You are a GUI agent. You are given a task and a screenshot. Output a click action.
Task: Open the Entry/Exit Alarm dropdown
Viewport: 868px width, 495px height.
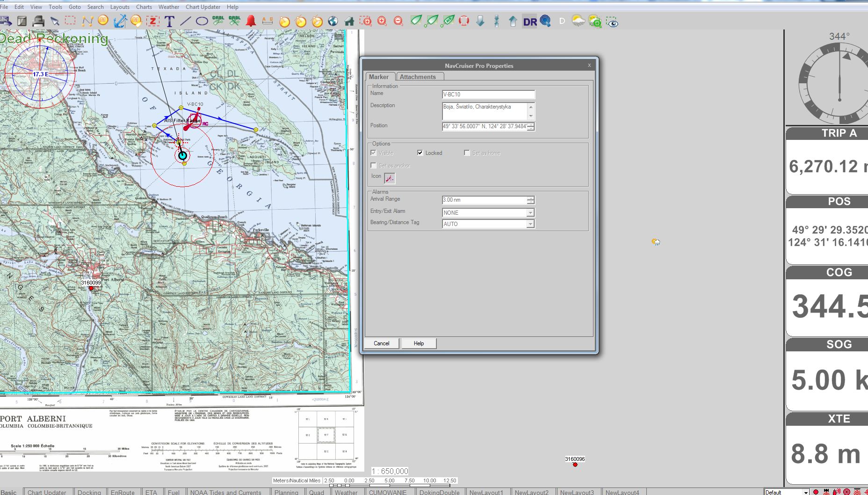(530, 212)
